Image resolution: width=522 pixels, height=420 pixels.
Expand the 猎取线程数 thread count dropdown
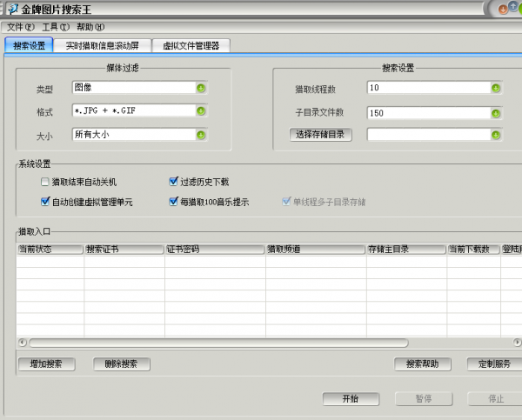(495, 88)
